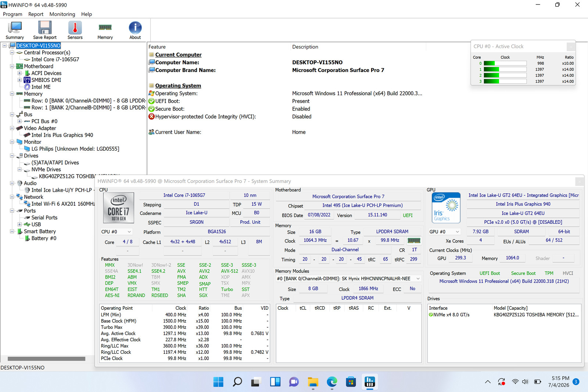Viewport: 588px width, 392px height.
Task: Open the CPU #0 selector dropdown
Action: 116,232
